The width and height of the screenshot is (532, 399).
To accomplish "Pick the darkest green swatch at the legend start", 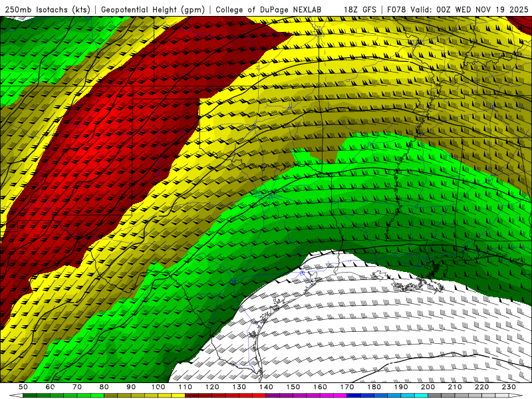I will tap(30, 395).
